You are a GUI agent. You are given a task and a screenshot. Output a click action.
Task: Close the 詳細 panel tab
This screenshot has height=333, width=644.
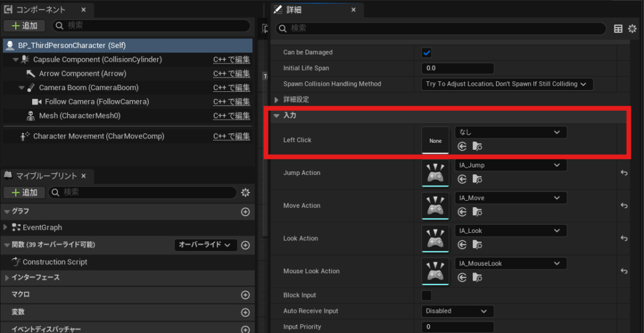[x=353, y=10]
